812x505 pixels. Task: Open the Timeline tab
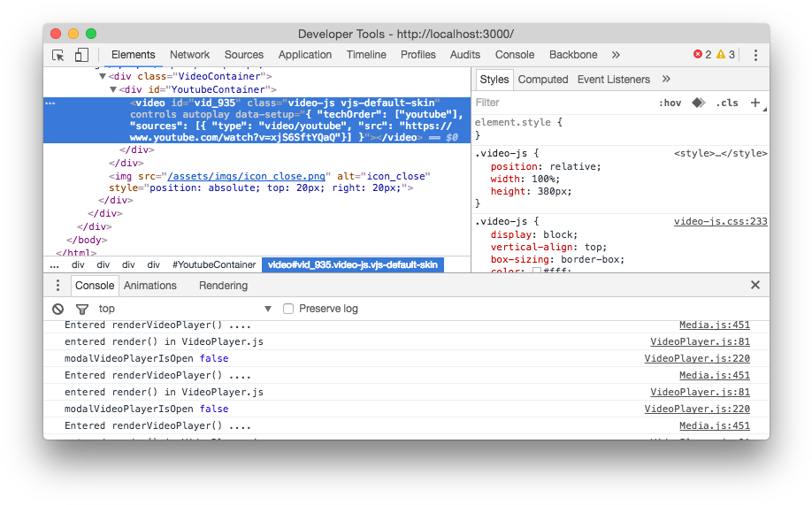pyautogui.click(x=366, y=55)
